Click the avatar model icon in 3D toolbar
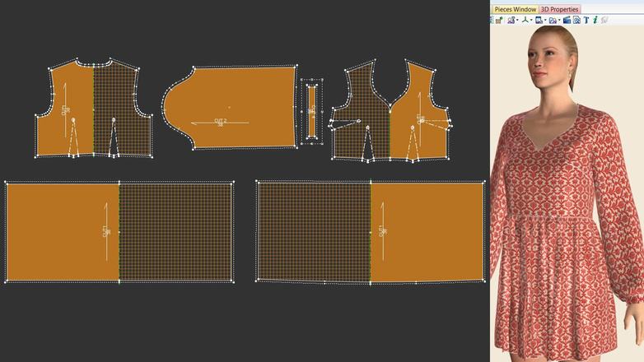The image size is (644, 362). [511, 20]
